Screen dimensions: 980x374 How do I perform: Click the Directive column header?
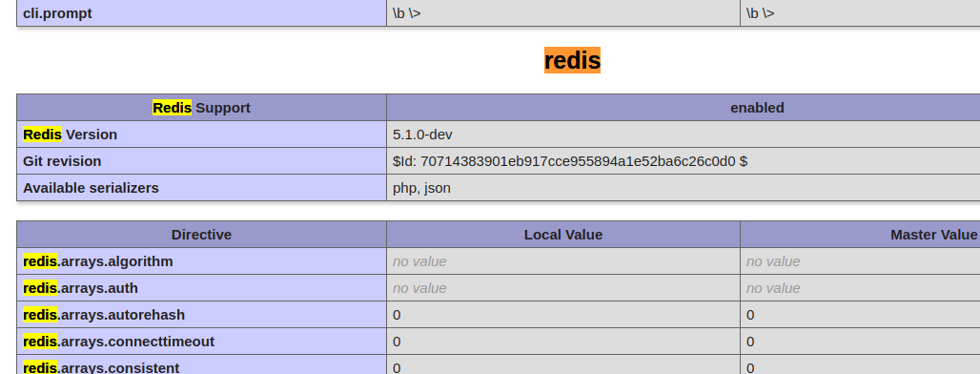coord(202,235)
